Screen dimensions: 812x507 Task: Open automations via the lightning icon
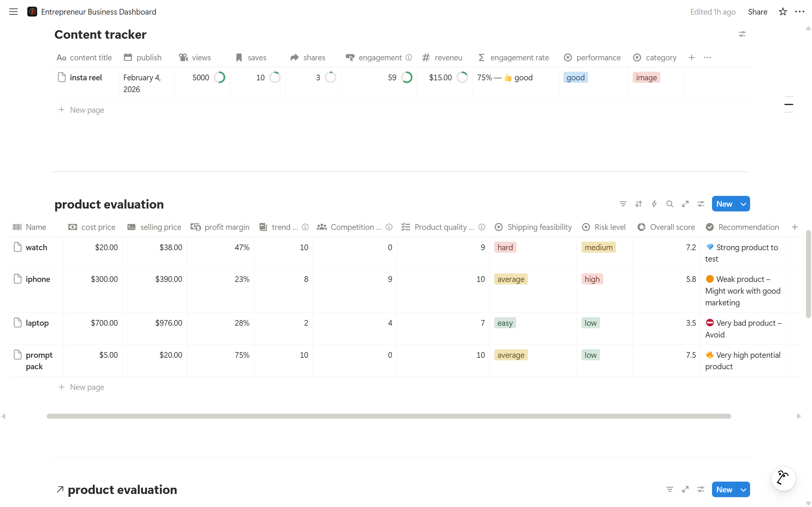[x=654, y=203]
